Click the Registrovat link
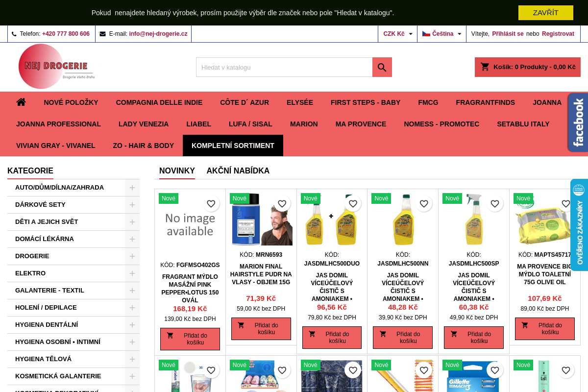This screenshot has height=392, width=588. [x=558, y=34]
